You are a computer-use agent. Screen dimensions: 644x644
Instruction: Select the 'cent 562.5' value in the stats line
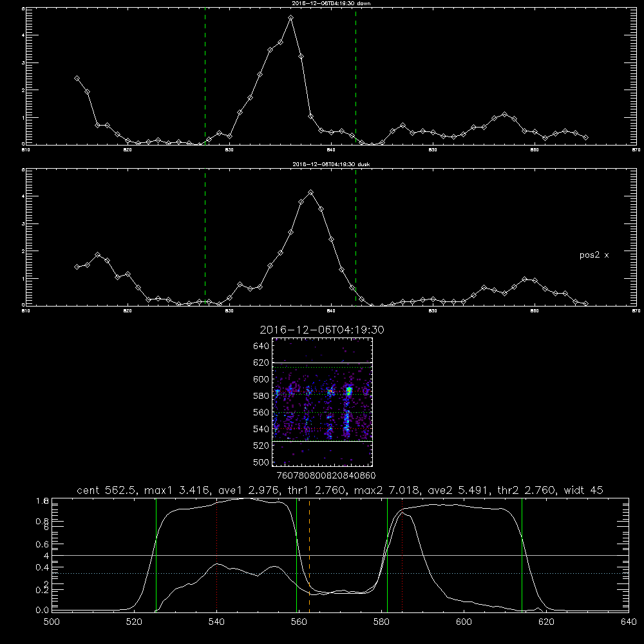108,490
